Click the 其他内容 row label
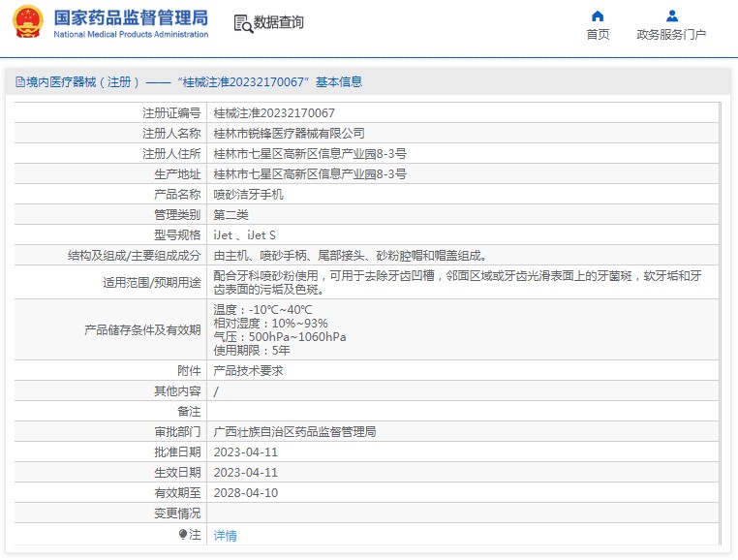 (177, 390)
